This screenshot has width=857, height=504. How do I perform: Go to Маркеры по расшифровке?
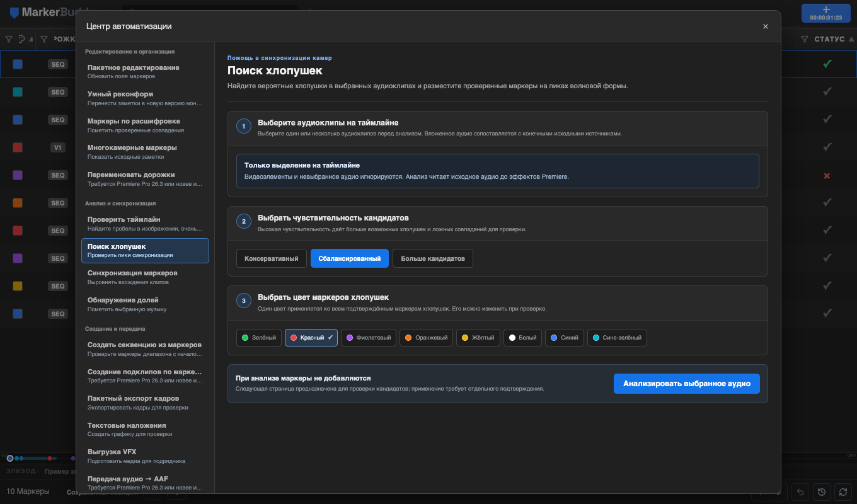coord(145,125)
